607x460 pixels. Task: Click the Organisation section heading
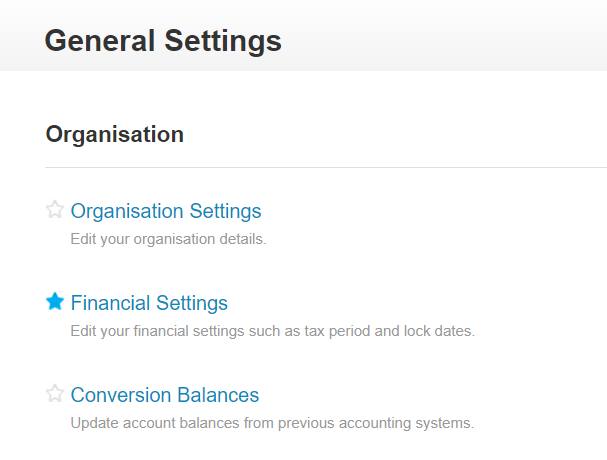[115, 134]
